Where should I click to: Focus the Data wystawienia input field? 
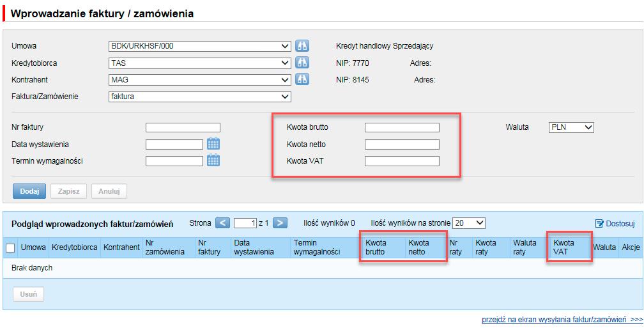[174, 144]
